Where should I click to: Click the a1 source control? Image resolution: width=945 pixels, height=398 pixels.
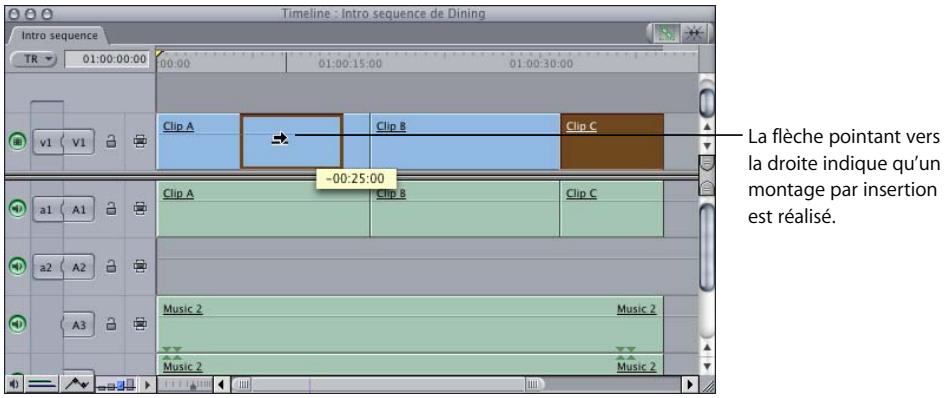(x=46, y=209)
